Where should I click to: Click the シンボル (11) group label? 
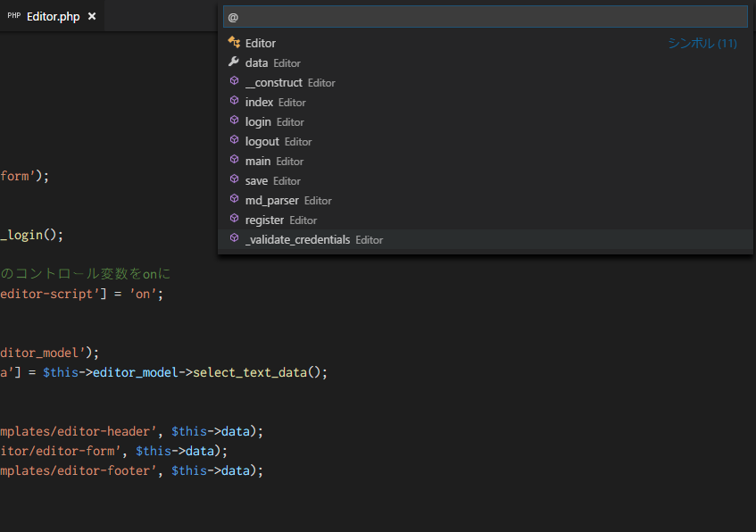[x=702, y=44]
